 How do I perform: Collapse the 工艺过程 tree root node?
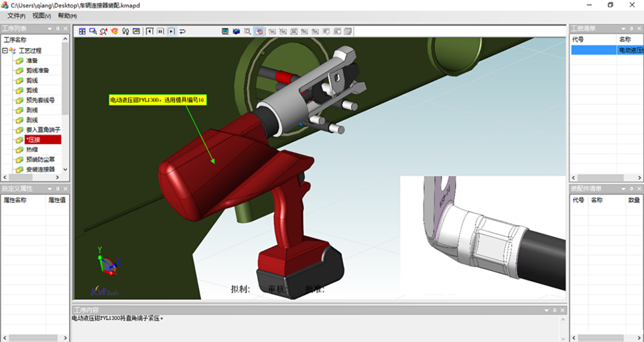(x=5, y=50)
